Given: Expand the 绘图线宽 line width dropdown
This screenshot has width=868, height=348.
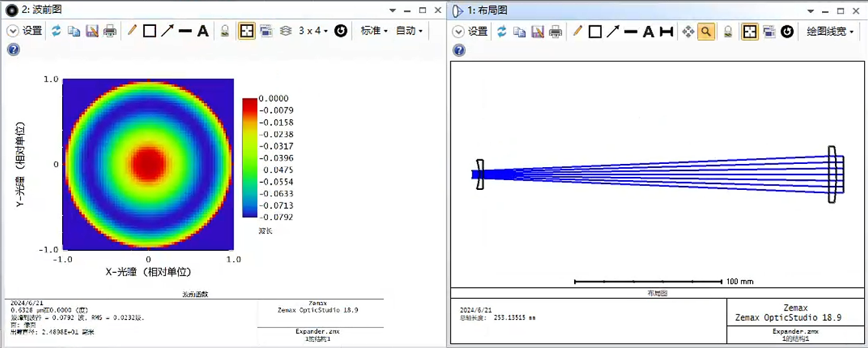Looking at the screenshot, I should point(830,31).
